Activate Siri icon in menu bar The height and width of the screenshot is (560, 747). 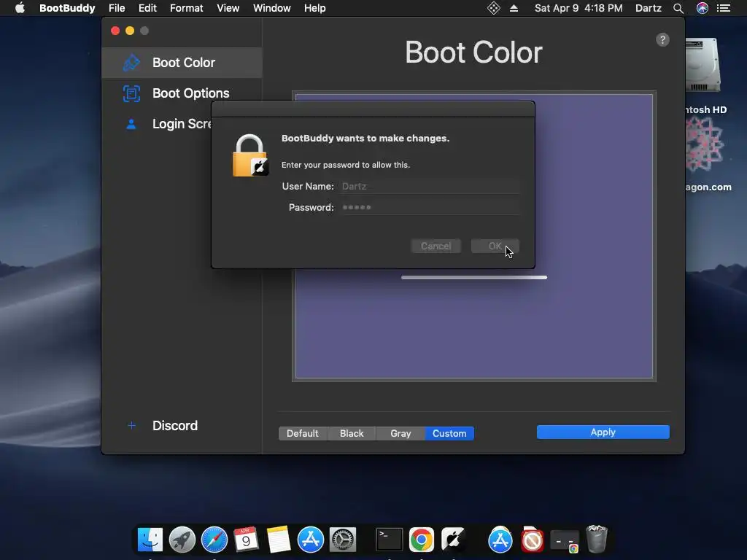click(x=703, y=8)
